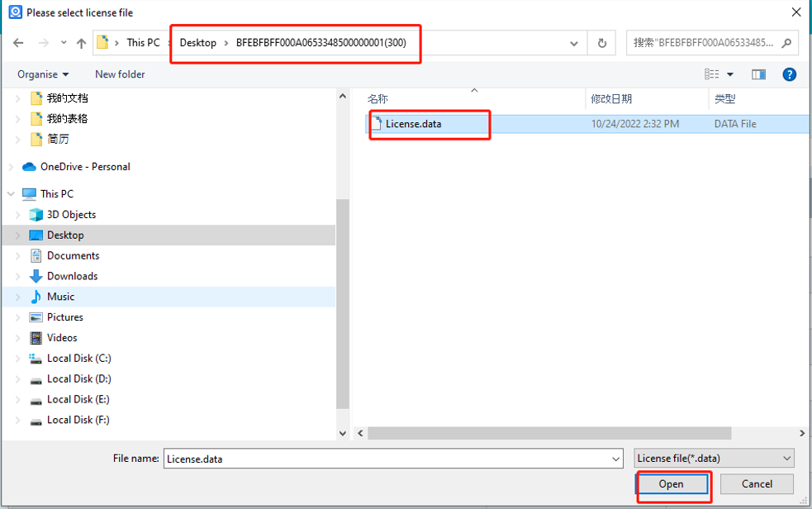Screen dimensions: 812x509
Task: Open the change view options dropdown
Action: tap(730, 74)
